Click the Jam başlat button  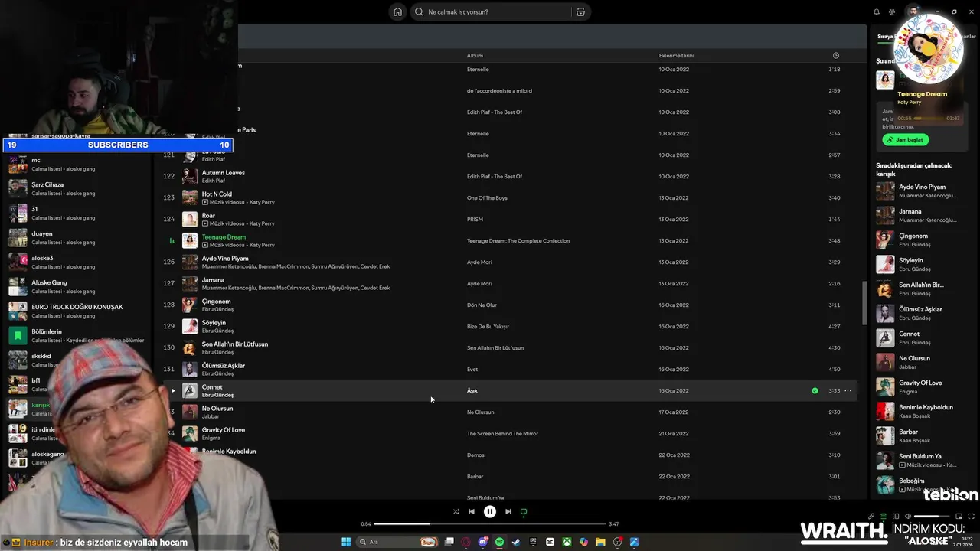coord(905,140)
